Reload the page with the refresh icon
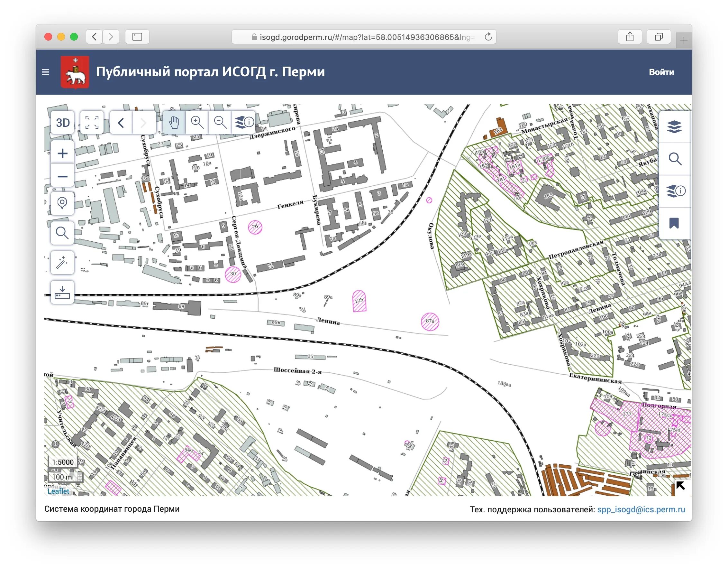728x569 pixels. [488, 37]
